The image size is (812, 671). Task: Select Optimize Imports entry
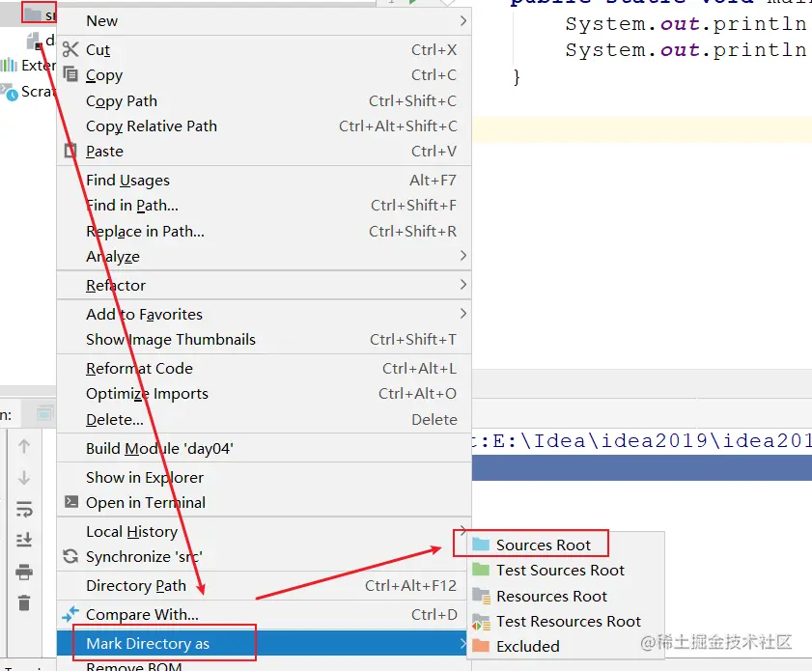coord(264,394)
